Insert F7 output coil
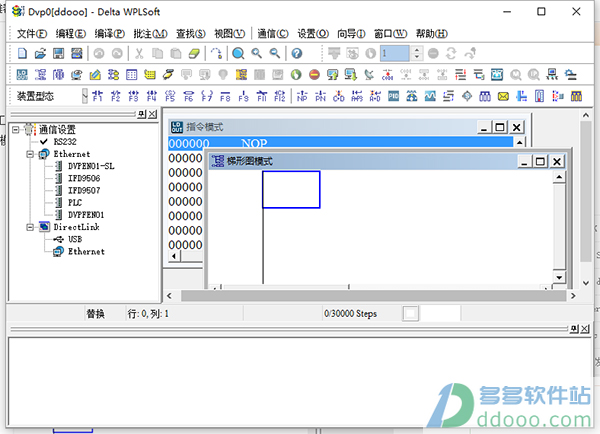Screen dimensions: 600x434 pos(207,96)
